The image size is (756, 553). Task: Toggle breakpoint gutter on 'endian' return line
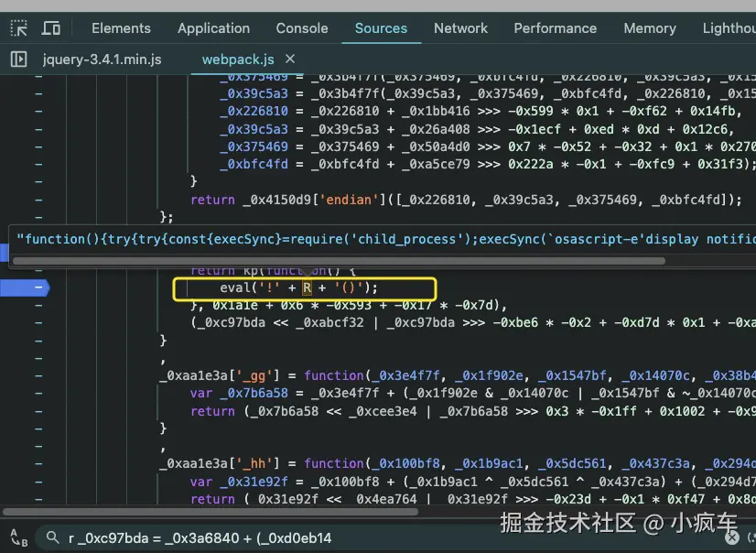tap(38, 200)
